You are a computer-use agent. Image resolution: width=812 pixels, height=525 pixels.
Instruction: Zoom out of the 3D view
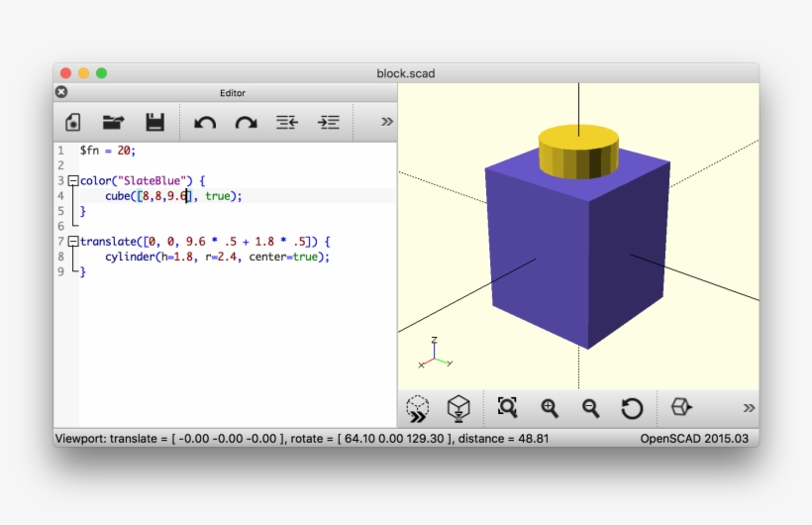(591, 408)
